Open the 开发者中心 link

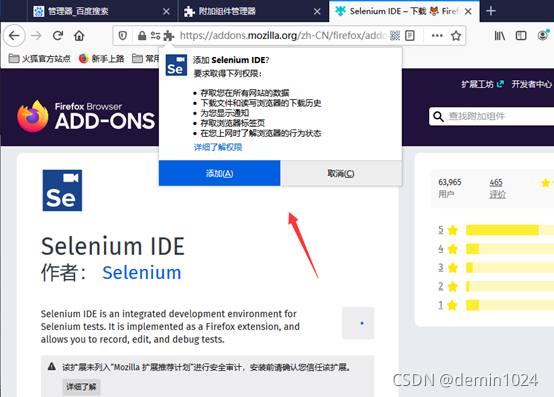531,84
